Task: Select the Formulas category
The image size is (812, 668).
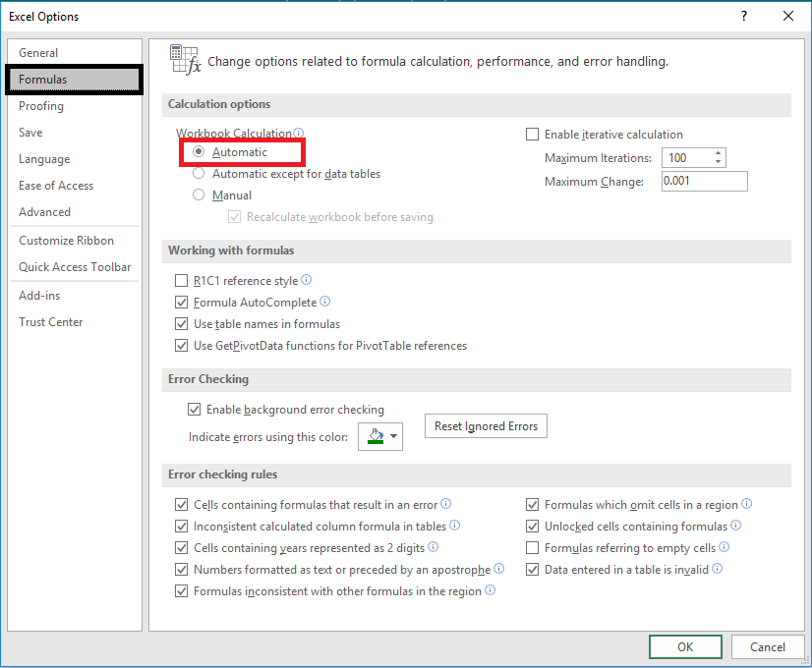Action: (74, 80)
